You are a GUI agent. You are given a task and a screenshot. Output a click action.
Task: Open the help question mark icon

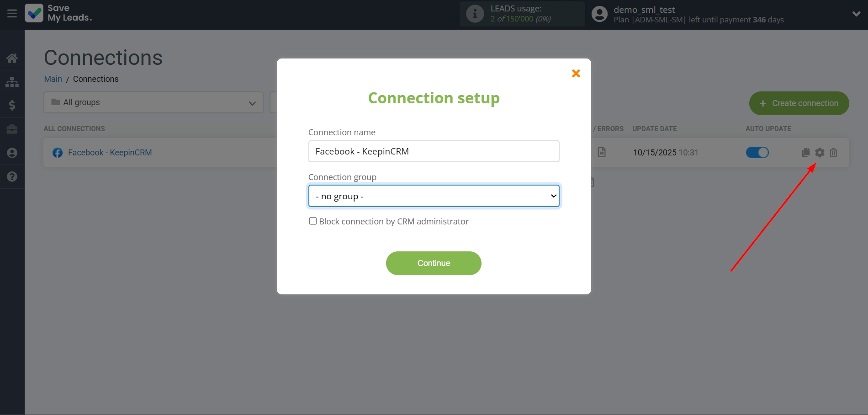(12, 176)
